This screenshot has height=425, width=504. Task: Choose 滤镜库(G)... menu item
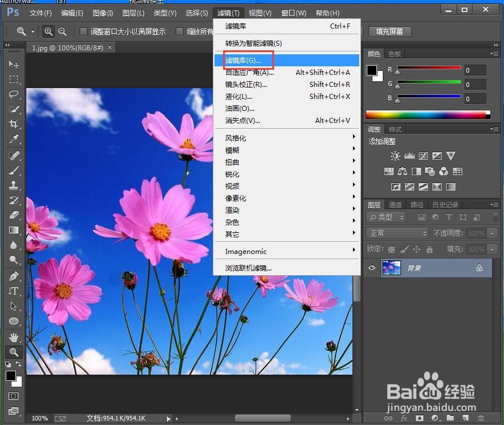pyautogui.click(x=287, y=61)
